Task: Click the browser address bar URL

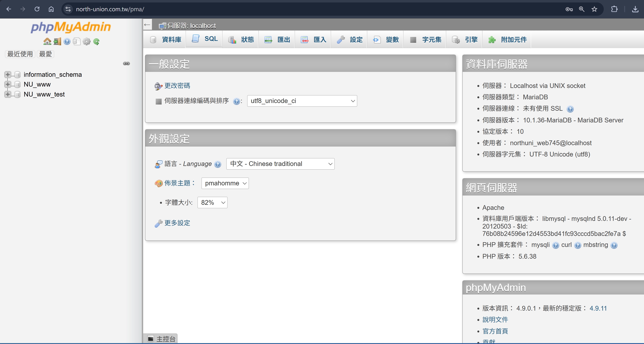Action: 110,9
